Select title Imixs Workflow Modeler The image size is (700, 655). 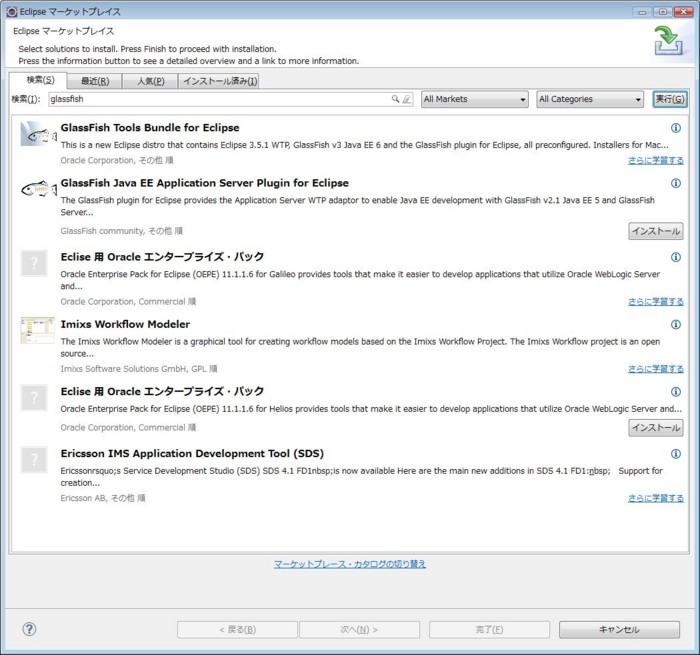pos(125,324)
